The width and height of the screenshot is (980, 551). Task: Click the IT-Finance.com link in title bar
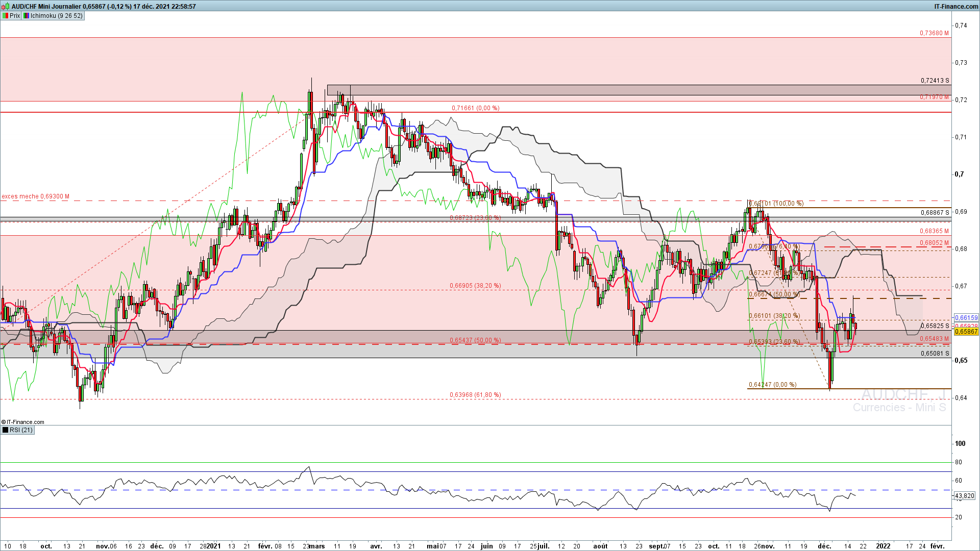[956, 7]
